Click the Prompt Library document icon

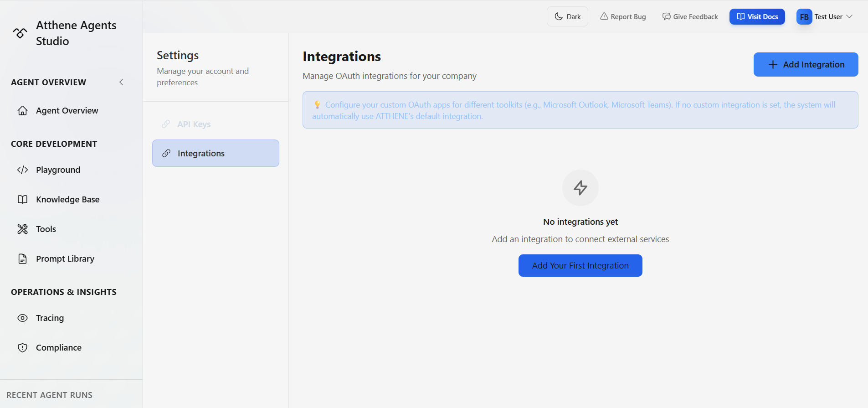[x=22, y=259]
